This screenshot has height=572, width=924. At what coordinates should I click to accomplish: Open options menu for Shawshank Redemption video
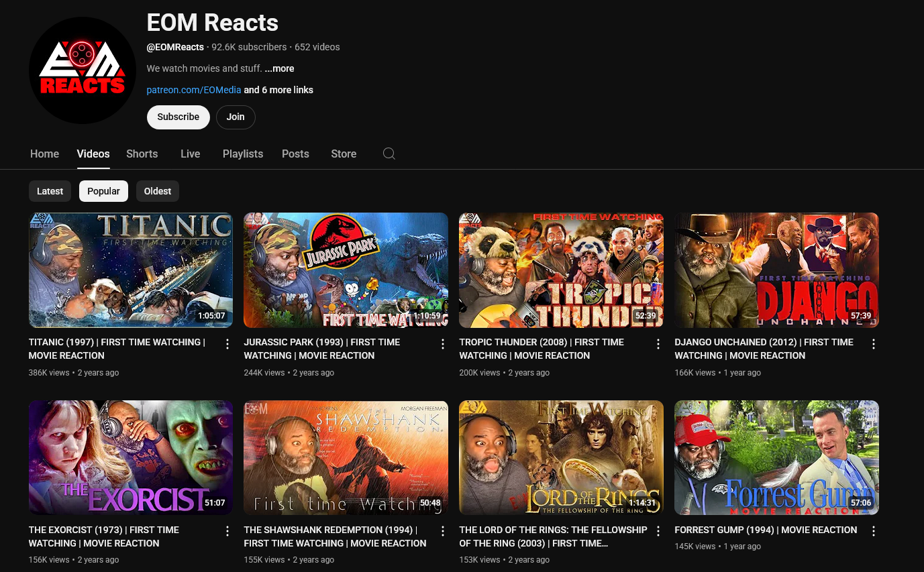[x=443, y=531]
